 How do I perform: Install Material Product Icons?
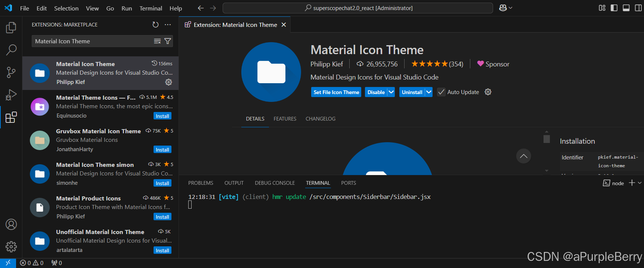(x=162, y=217)
